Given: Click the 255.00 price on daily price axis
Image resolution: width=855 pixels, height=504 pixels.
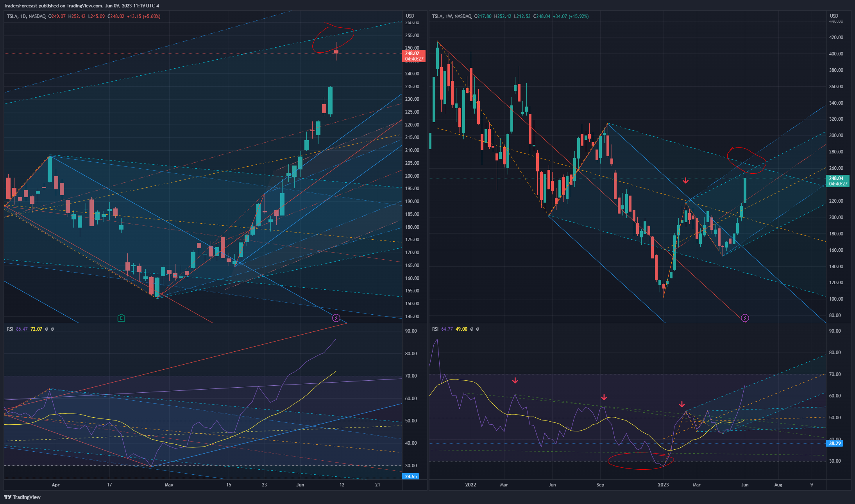Looking at the screenshot, I should [x=412, y=36].
